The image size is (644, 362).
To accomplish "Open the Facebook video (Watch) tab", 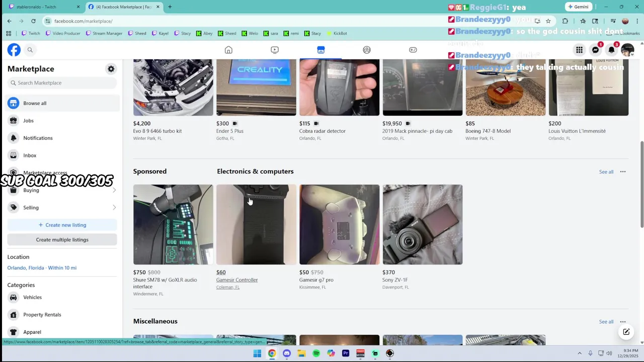I will tap(275, 50).
